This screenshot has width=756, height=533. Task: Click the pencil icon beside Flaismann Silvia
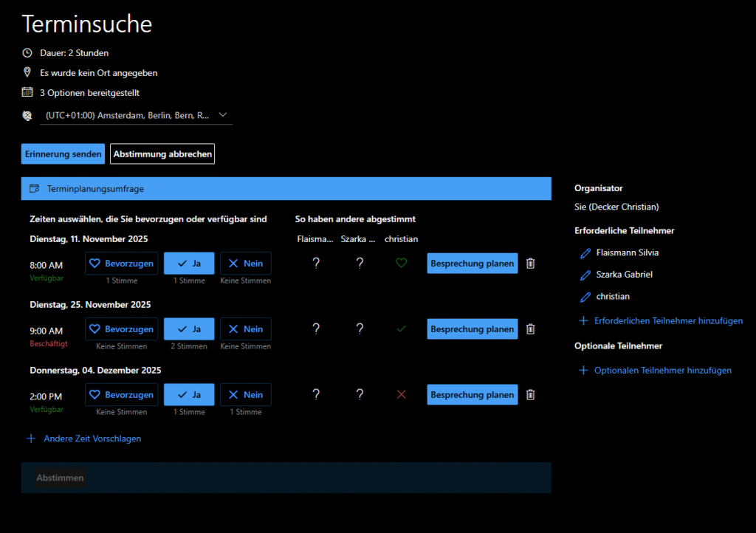click(x=585, y=252)
